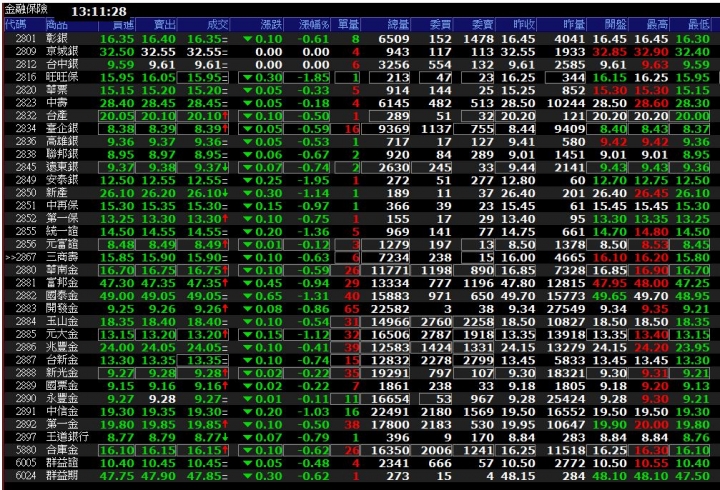This screenshot has height=490, width=720.
Task: Click the 漲幅% column header
Action: pos(314,24)
